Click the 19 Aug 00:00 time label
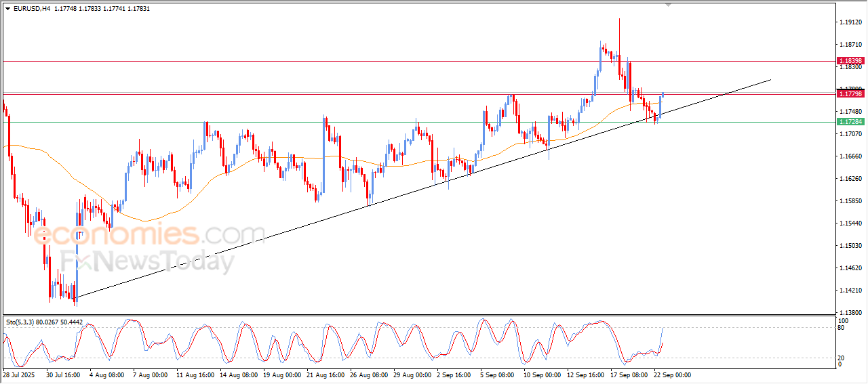 point(281,375)
